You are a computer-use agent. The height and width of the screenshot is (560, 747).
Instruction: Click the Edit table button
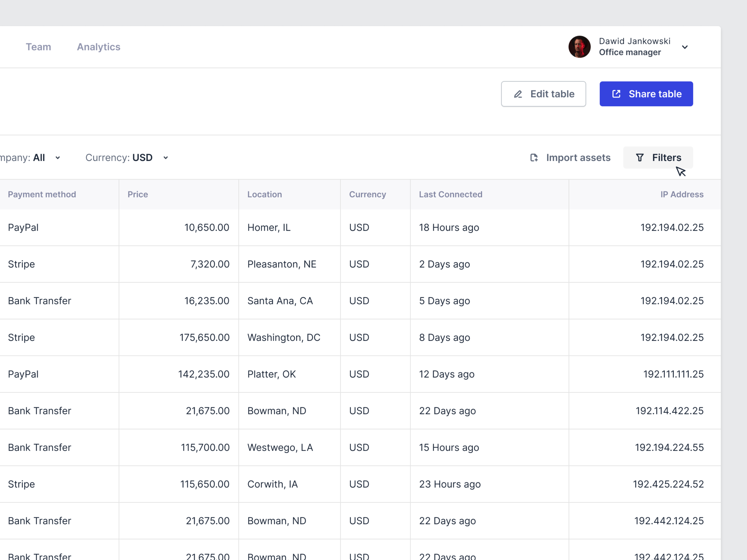click(543, 94)
